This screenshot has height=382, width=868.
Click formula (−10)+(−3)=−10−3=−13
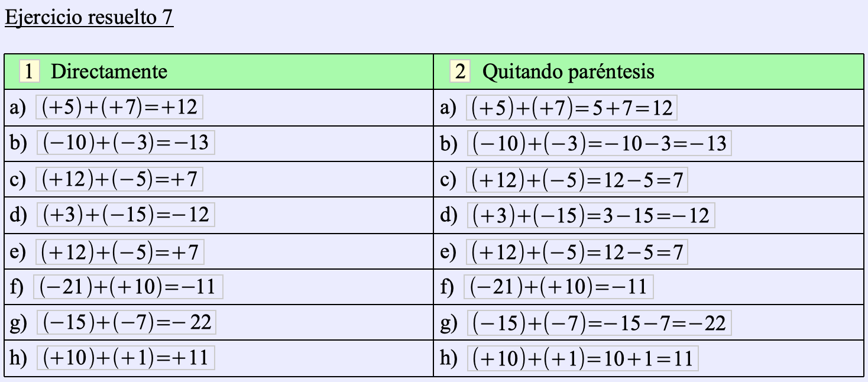(599, 144)
